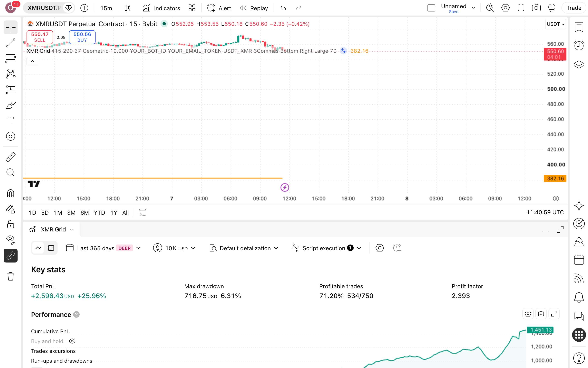The height and width of the screenshot is (368, 588).
Task: Expand the Last 365 days range dropdown
Action: 103,248
